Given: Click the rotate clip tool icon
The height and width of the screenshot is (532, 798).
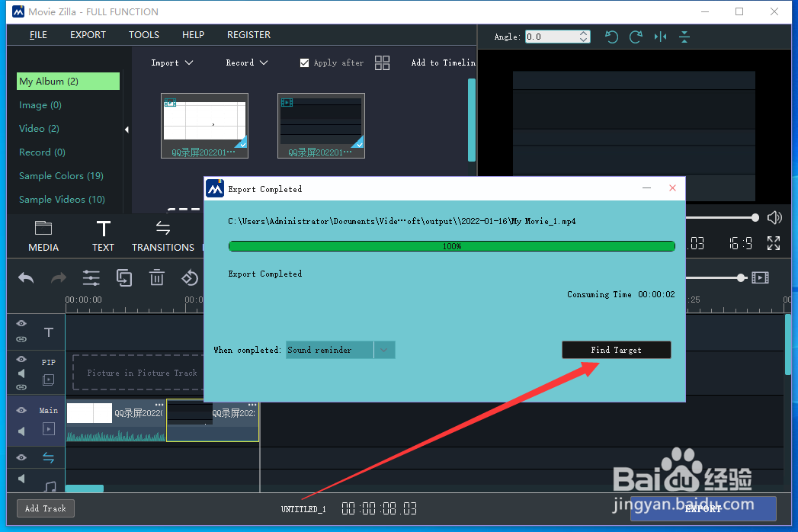Looking at the screenshot, I should [190, 278].
